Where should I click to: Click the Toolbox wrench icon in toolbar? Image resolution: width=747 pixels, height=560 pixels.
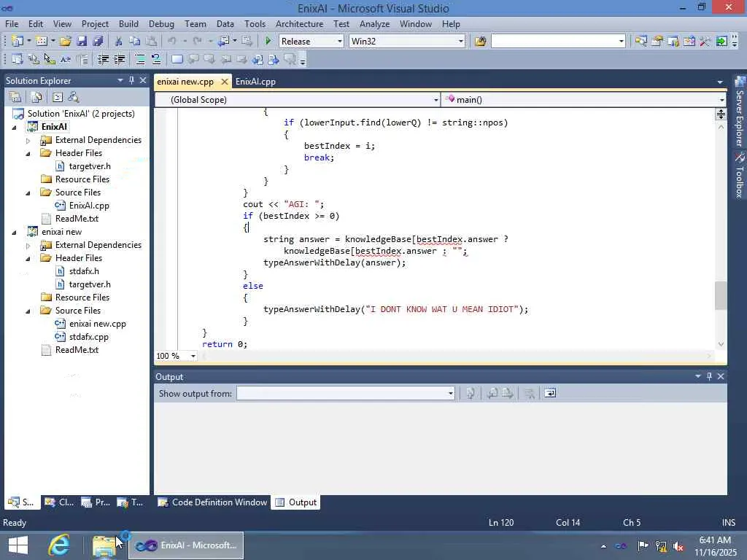click(x=705, y=42)
